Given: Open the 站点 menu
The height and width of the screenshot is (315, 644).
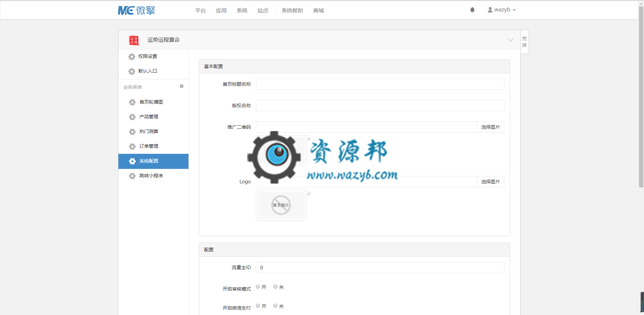Looking at the screenshot, I should (263, 11).
